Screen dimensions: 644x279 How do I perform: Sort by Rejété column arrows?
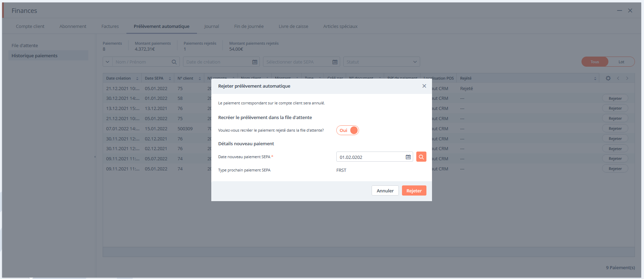[595, 78]
